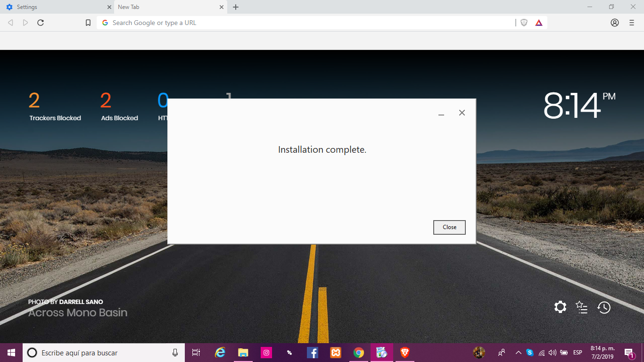Minimize the Brave browser window
The width and height of the screenshot is (644, 362).
(x=590, y=7)
